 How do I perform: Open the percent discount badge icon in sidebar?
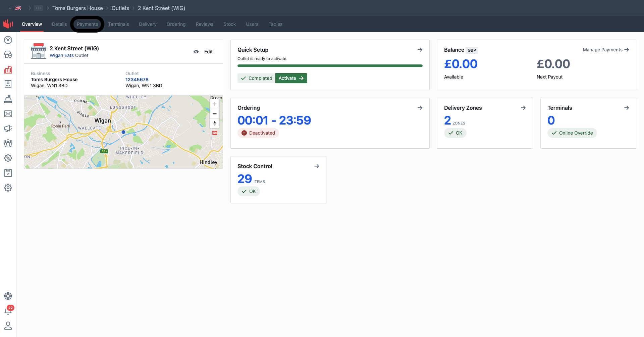tap(8, 158)
